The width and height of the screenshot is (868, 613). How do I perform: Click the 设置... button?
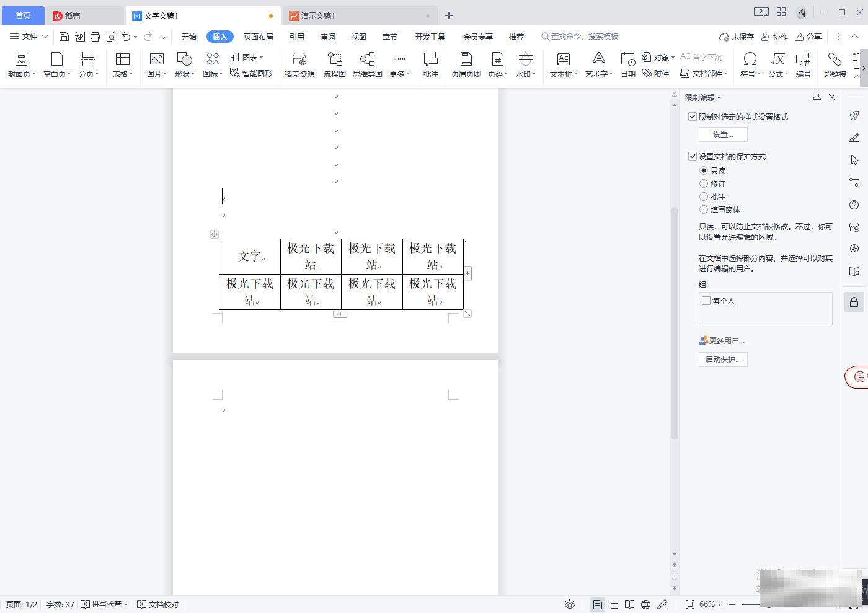point(723,135)
